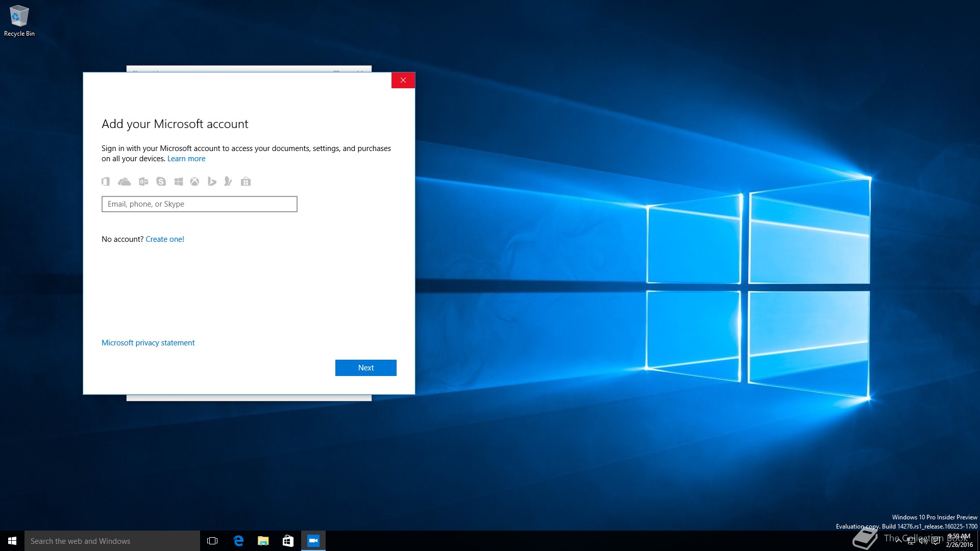This screenshot has width=980, height=551.
Task: Open the Windows Start menu
Action: (x=12, y=541)
